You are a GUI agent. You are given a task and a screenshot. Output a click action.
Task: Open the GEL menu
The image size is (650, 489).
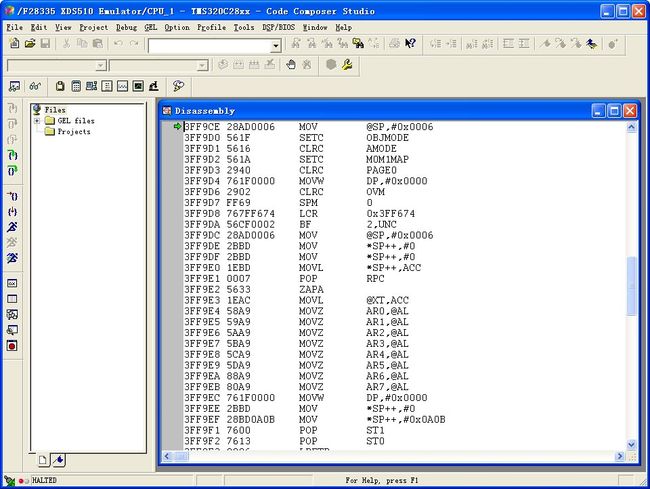coord(150,27)
